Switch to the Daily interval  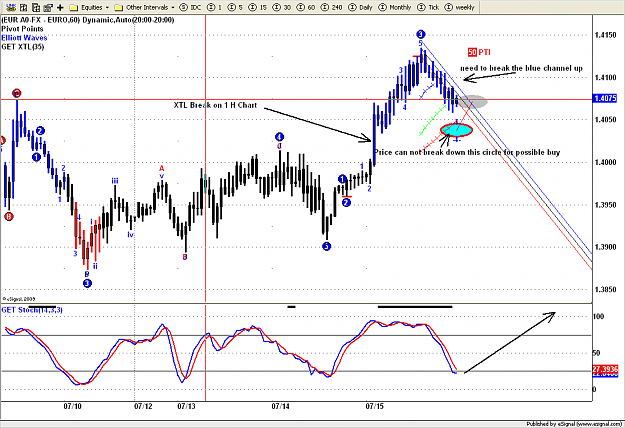360,7
